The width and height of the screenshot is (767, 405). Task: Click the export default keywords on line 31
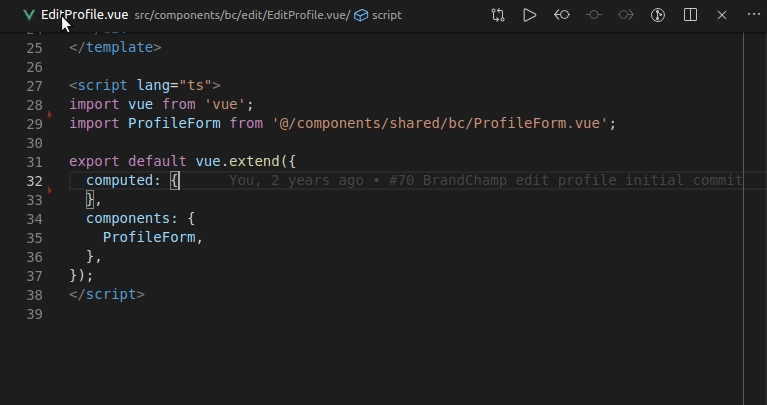point(128,161)
